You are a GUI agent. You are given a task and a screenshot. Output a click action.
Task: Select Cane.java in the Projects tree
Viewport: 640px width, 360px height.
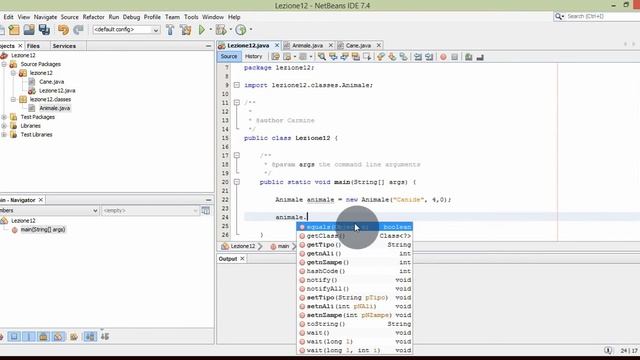51,82
